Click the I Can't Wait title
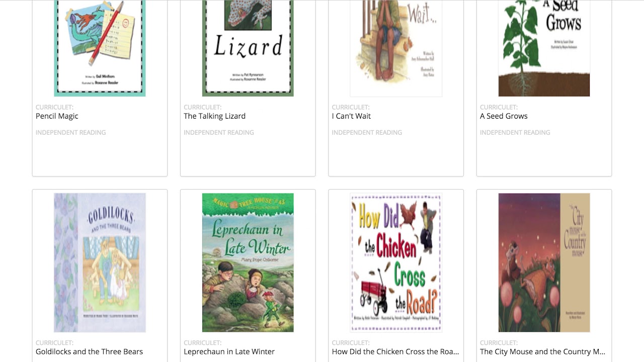The image size is (644, 362). [351, 116]
